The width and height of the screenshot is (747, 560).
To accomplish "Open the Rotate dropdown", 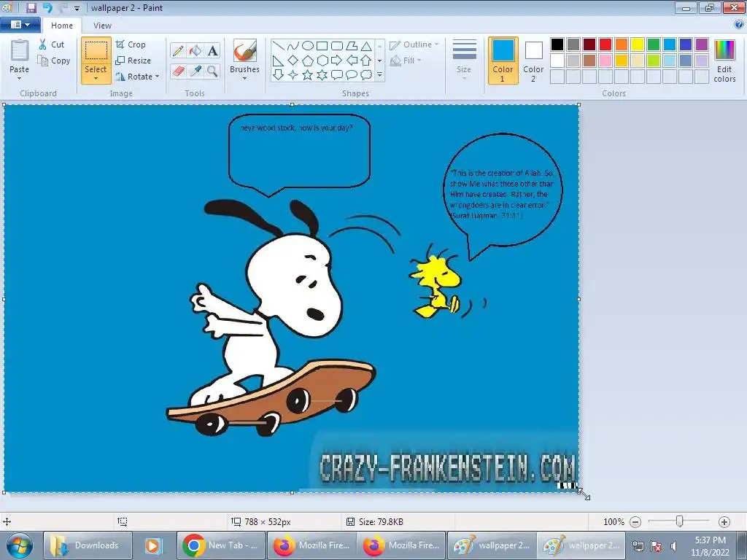I will coord(136,77).
